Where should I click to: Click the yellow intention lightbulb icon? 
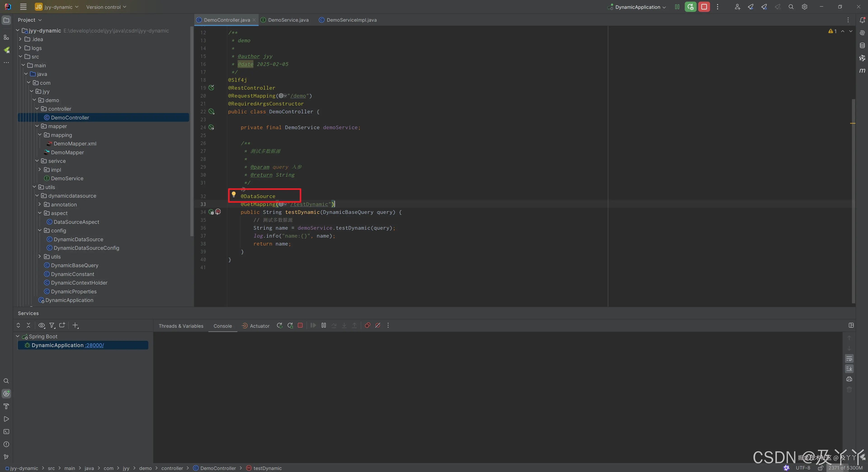(234, 194)
